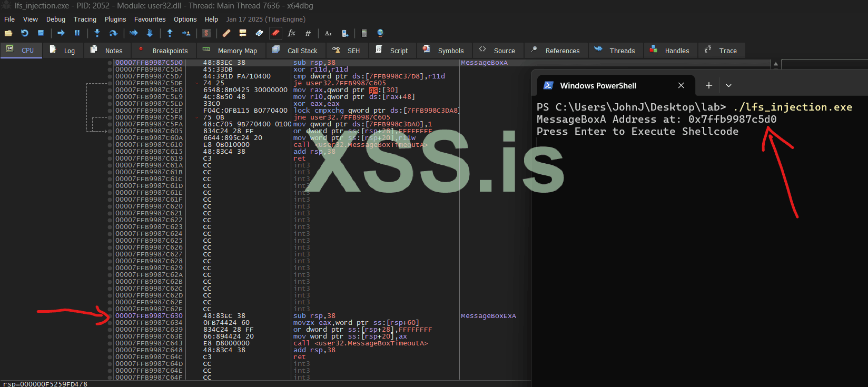The width and height of the screenshot is (868, 387).
Task: Open a file with the toolbar folder icon
Action: pos(8,33)
